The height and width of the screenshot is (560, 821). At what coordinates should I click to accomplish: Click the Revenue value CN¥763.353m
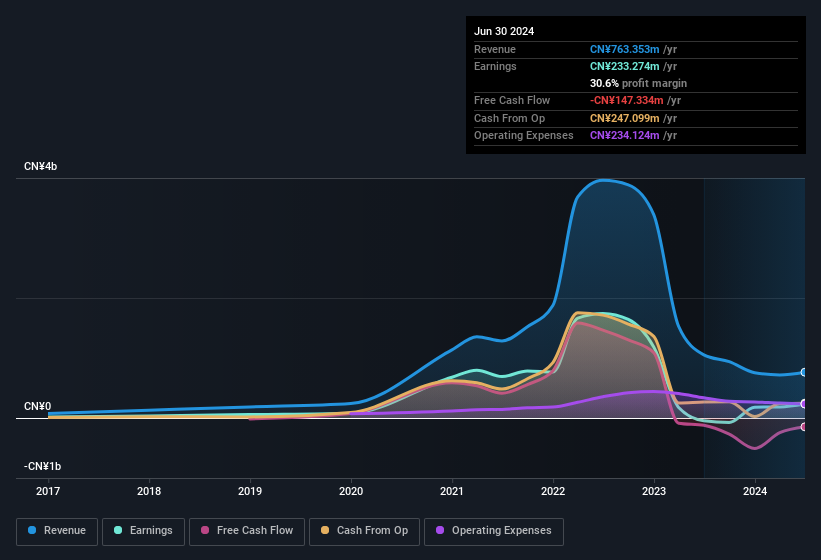point(624,49)
